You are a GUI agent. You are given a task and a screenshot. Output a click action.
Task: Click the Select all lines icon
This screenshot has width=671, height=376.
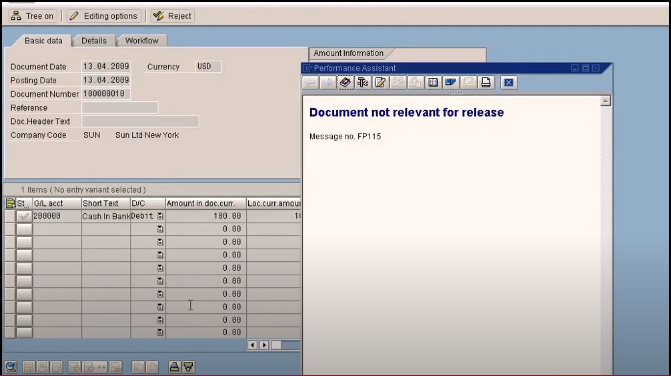(x=29, y=367)
